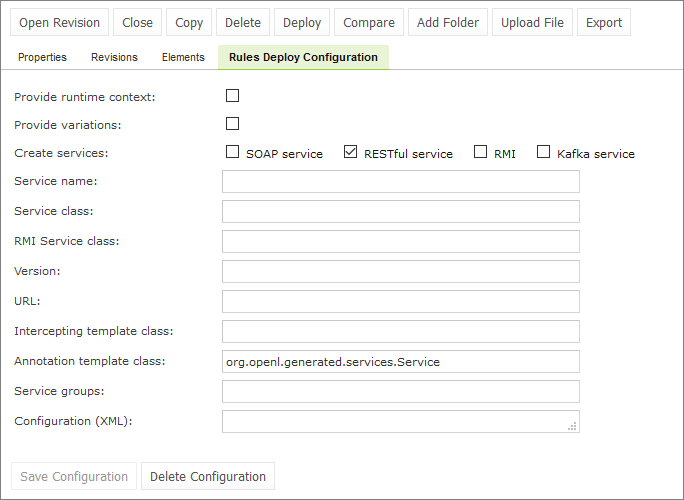
Task: Tick the Provide variations checkbox
Action: [x=233, y=124]
